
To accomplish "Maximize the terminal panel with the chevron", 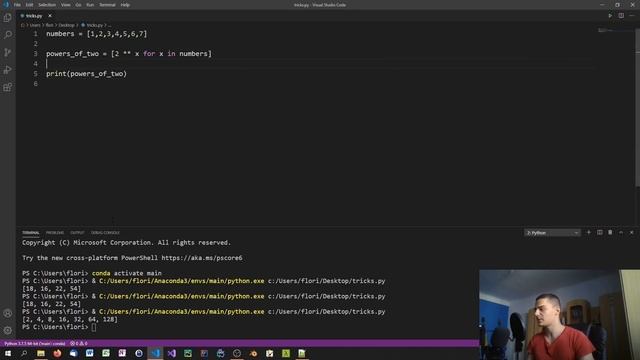I will point(621,233).
